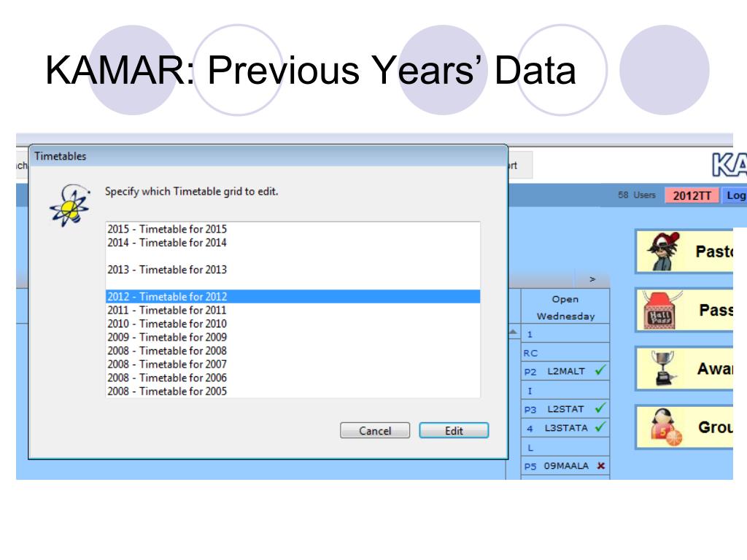Click the > arrow above the Wednesday column
The width and height of the screenshot is (747, 560).
coord(592,279)
